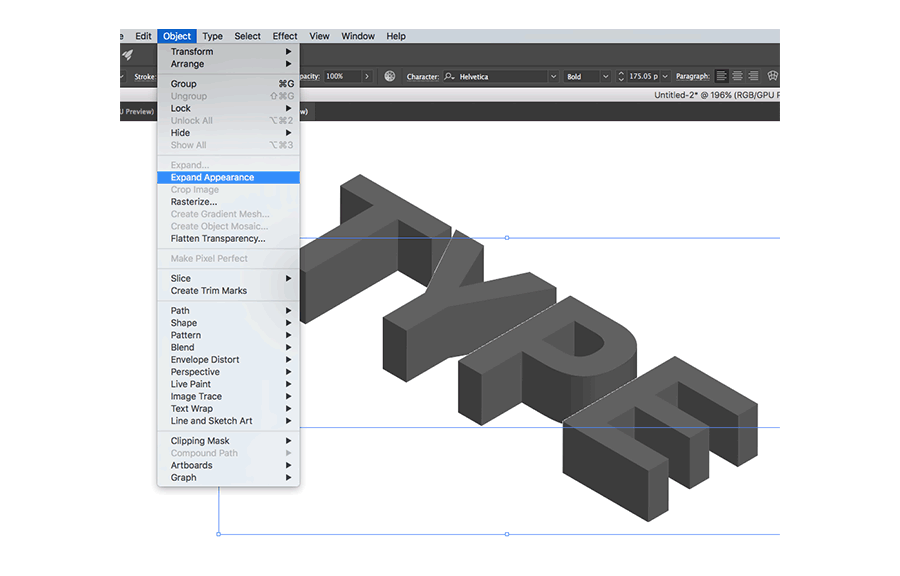Choose Expand Appearance
This screenshot has width=900, height=576.
tap(228, 177)
